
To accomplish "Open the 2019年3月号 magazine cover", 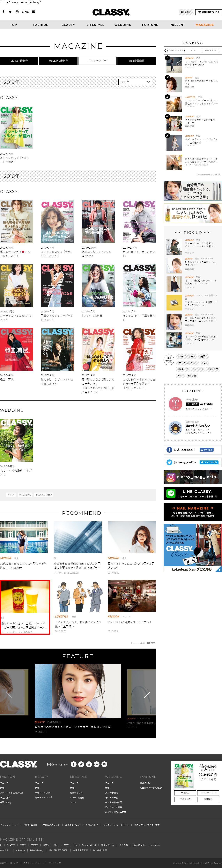I will (x=17, y=128).
